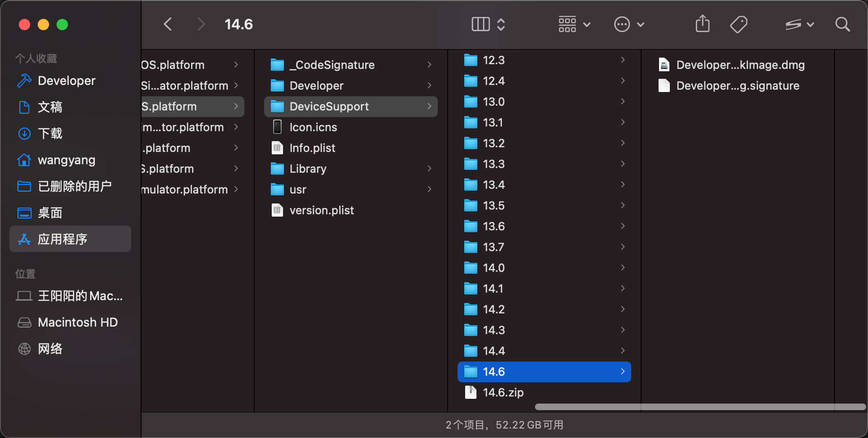
Task: Expand the DeviceSupport folder chevron
Action: [x=429, y=106]
